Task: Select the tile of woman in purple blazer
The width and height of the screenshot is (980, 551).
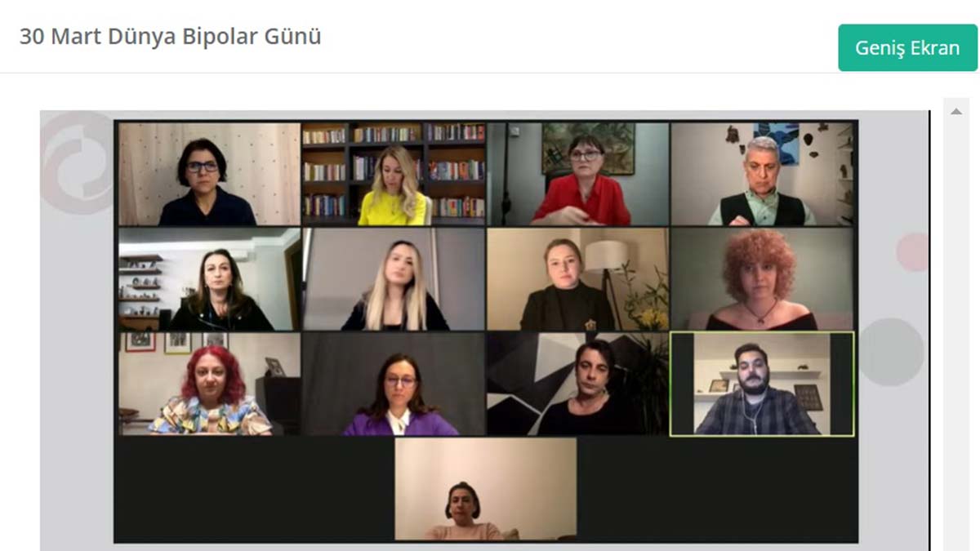Action: [394, 384]
